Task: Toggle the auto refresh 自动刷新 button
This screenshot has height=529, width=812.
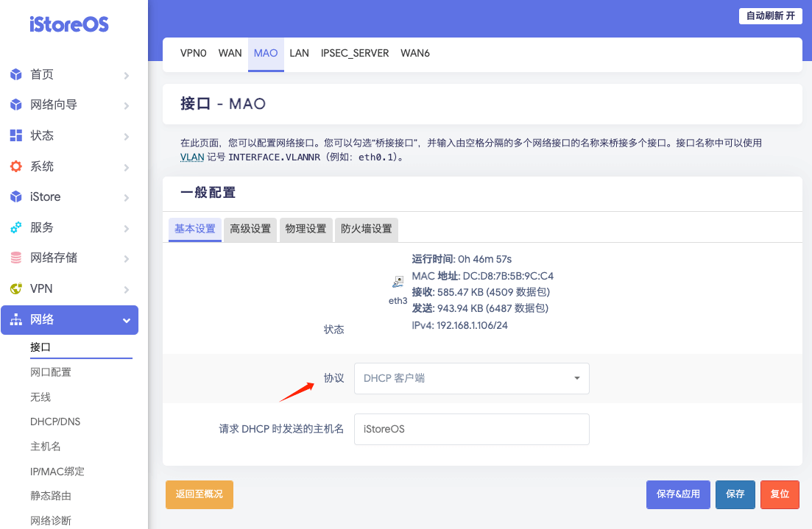Action: [x=770, y=16]
